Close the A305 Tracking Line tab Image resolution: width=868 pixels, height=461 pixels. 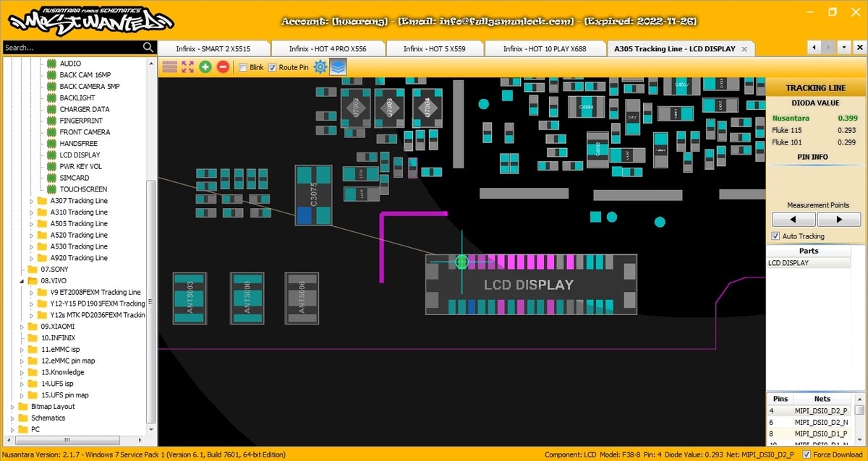pyautogui.click(x=744, y=49)
